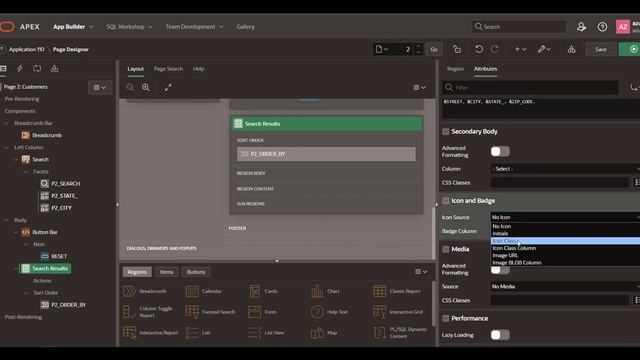Screen dimensions: 640x360
Task: Click the zoom out magnifier in Layout
Action: click(130, 87)
